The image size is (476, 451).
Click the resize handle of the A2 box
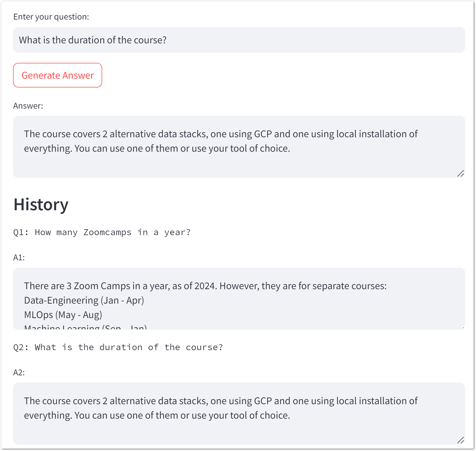pyautogui.click(x=460, y=440)
